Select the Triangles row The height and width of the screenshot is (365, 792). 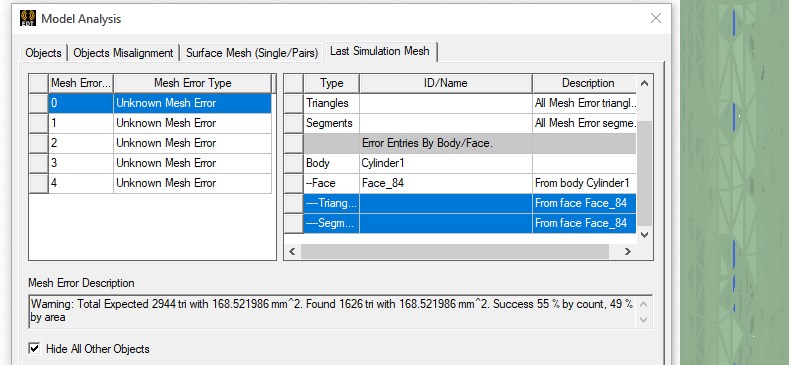[460, 103]
